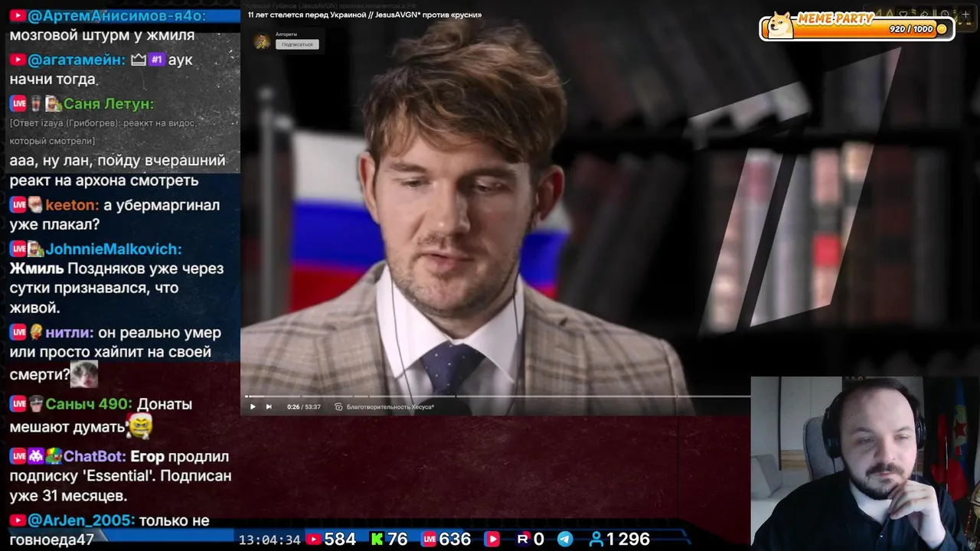Click the cat emote after 'смерти?'
Viewport: 980px width, 551px height.
tap(84, 374)
